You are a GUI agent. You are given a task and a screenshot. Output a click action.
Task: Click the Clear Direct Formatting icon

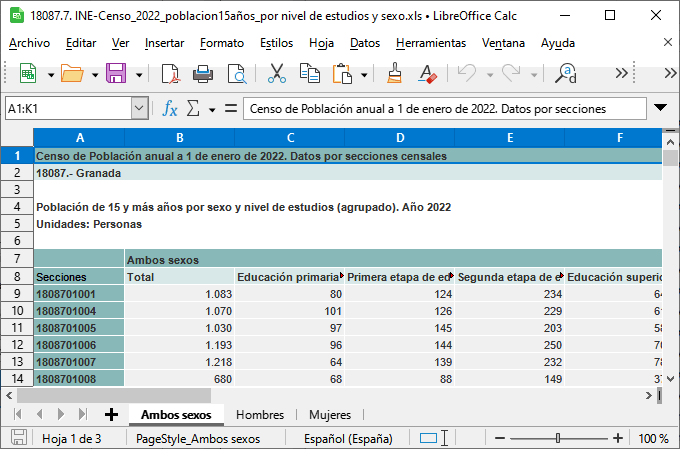tap(428, 73)
